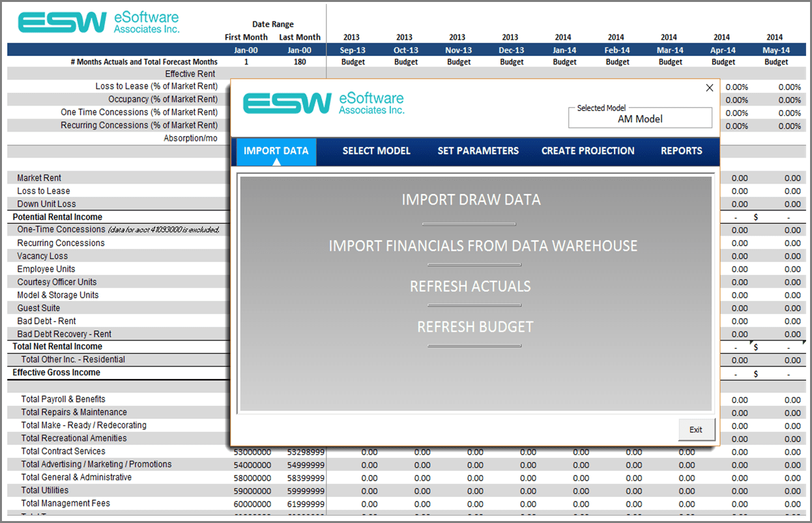
Task: Select Recurring Concessions (% of Market Rent) label
Action: (139, 125)
